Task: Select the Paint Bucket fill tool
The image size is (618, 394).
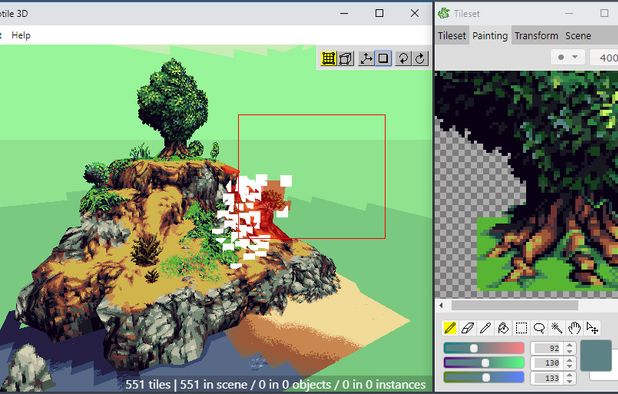Action: pos(503,328)
